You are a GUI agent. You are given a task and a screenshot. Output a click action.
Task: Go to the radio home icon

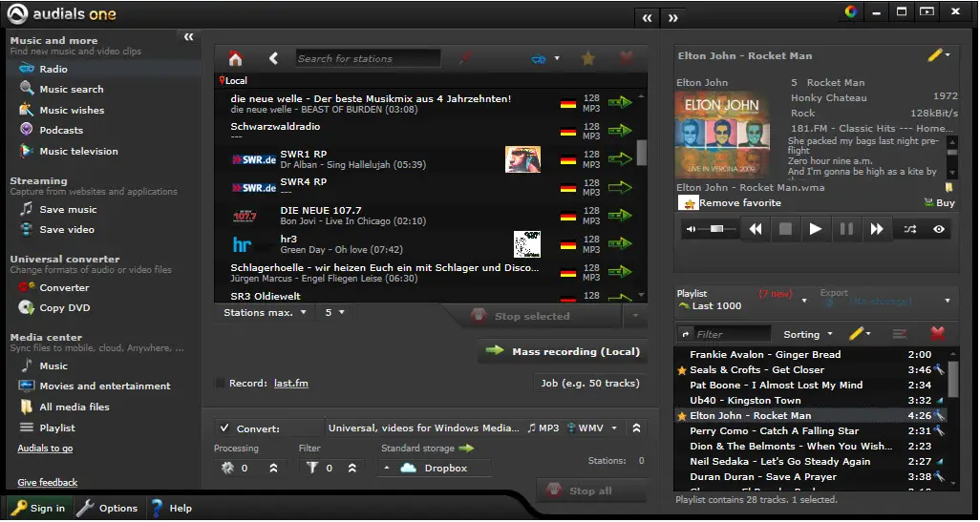[x=235, y=59]
